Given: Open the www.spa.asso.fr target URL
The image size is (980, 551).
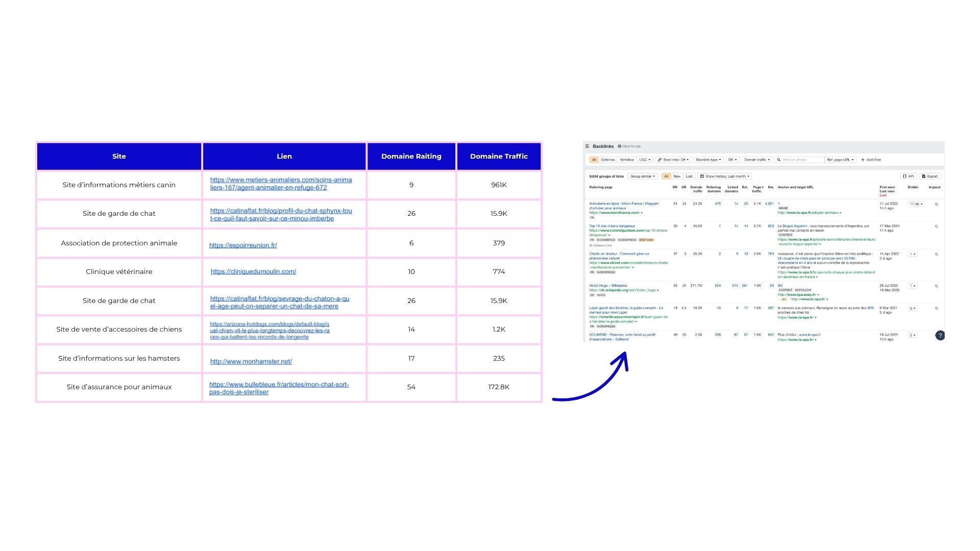Looking at the screenshot, I should (x=797, y=294).
